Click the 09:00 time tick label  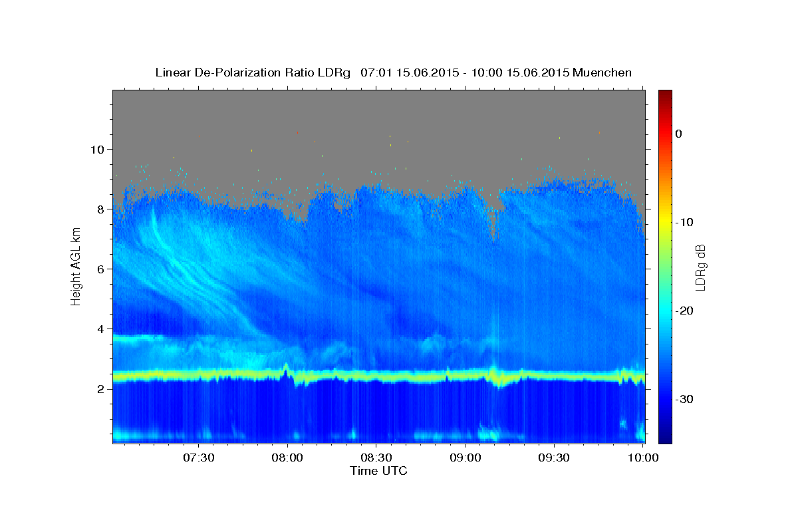click(465, 458)
